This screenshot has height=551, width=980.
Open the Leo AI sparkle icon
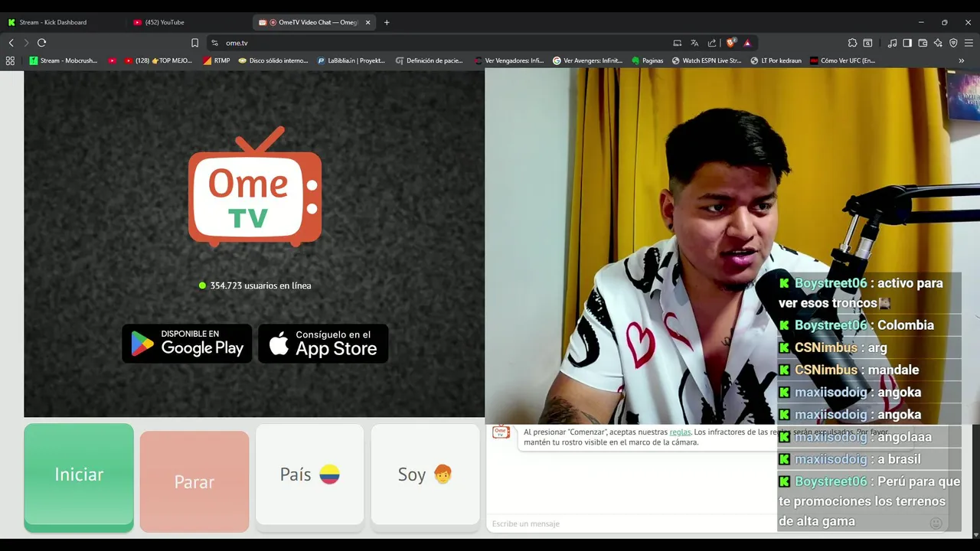coord(938,43)
